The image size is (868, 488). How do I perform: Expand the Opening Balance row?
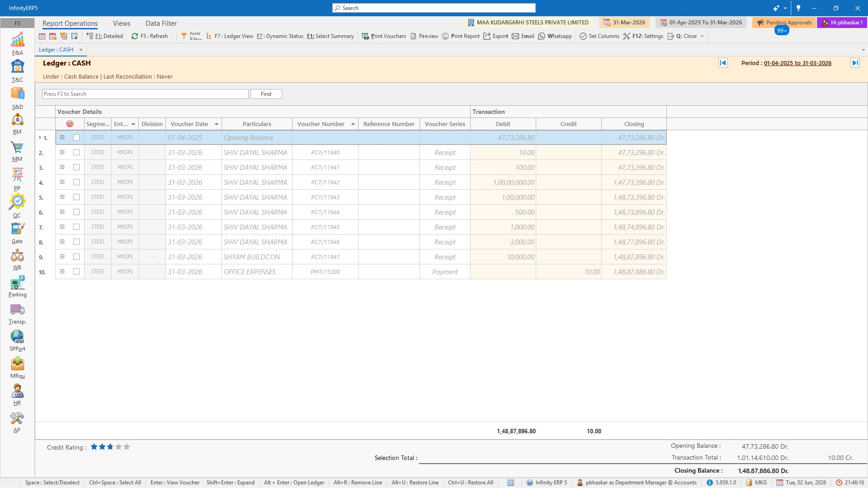pyautogui.click(x=62, y=137)
